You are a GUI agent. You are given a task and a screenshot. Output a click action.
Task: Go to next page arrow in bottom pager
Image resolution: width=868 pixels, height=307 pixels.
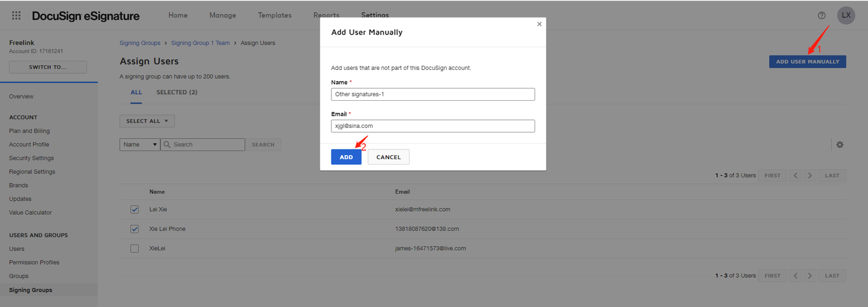tap(810, 276)
